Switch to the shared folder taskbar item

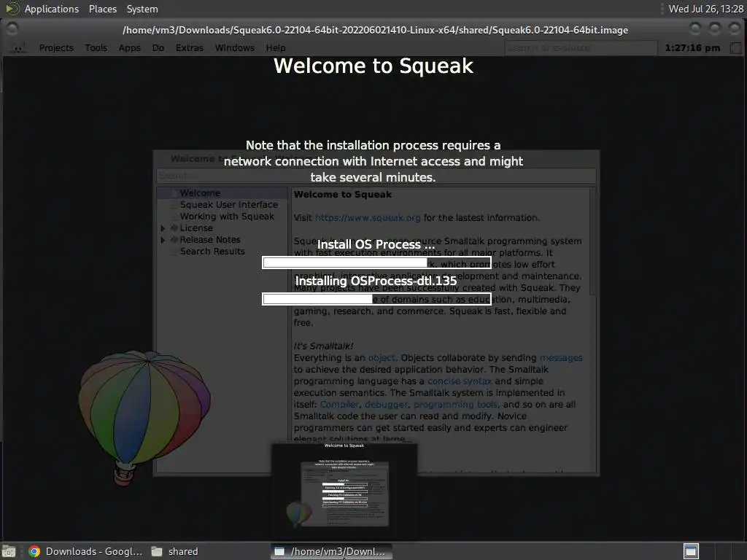coord(175,551)
